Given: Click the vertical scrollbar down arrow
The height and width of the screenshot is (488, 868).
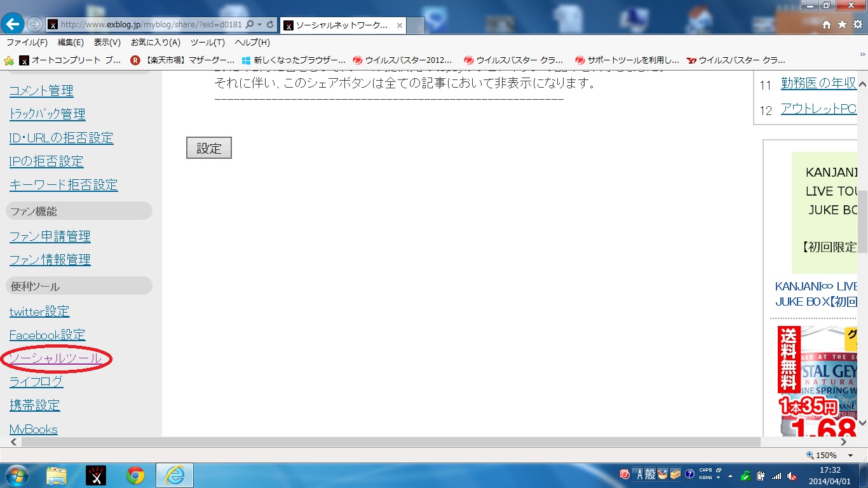Looking at the screenshot, I should (862, 423).
